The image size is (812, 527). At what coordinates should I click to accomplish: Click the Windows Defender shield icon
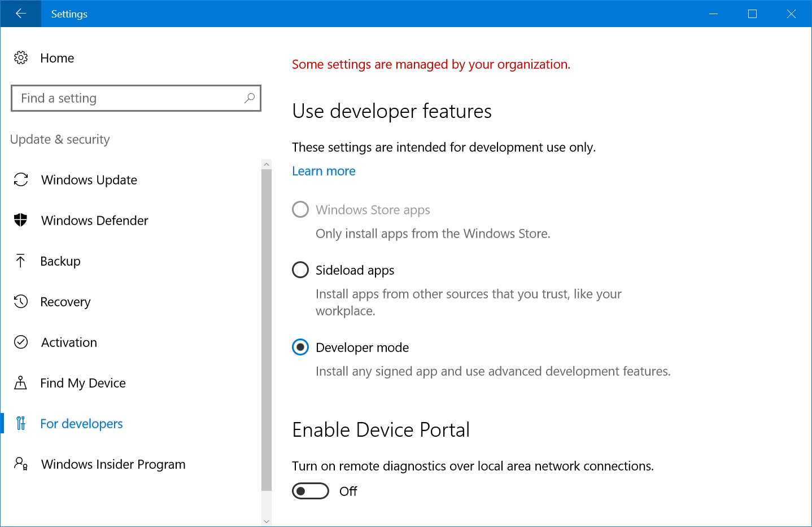point(21,220)
